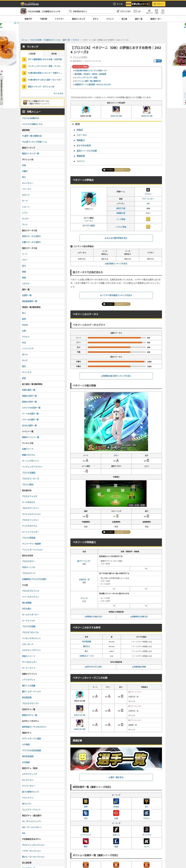The width and height of the screenshot is (186, 868).
Task: Select the 人気記事 tab in ranking panel
Action: click(32, 54)
